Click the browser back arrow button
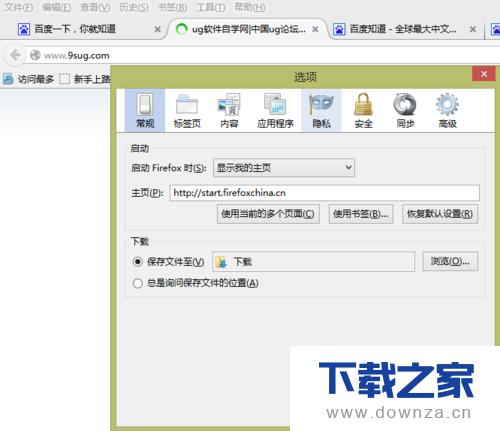Screen dimensions: 500x431 [15, 55]
